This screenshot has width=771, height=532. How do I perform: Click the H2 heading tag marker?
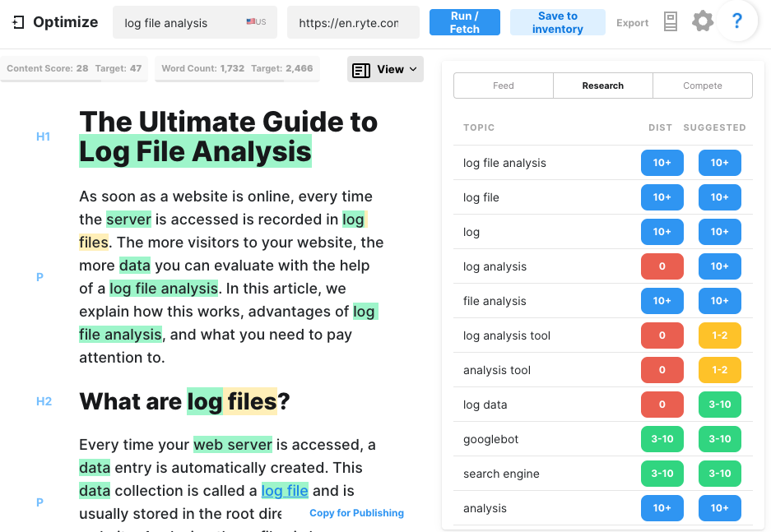[44, 401]
